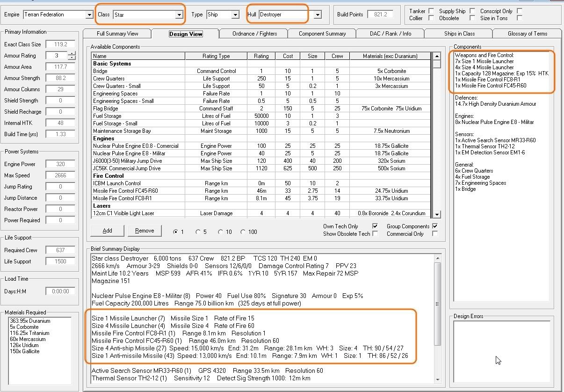Image resolution: width=564 pixels, height=392 pixels.
Task: Toggle the Size in Tons checkbox
Action: (519, 18)
